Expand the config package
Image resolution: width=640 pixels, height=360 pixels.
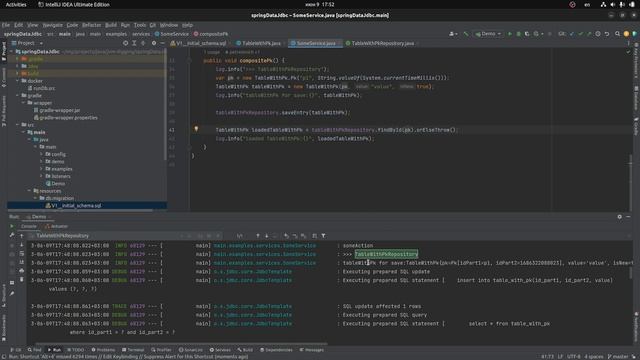pyautogui.click(x=41, y=154)
